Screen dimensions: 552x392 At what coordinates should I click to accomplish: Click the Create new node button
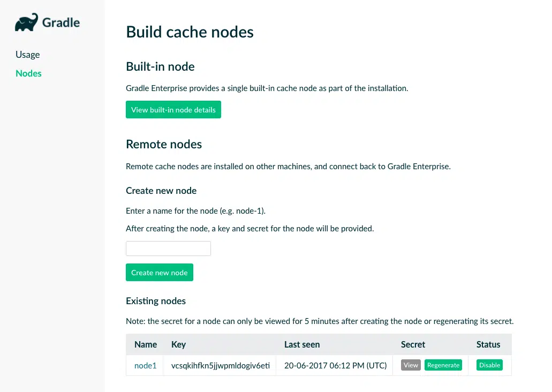coord(160,272)
